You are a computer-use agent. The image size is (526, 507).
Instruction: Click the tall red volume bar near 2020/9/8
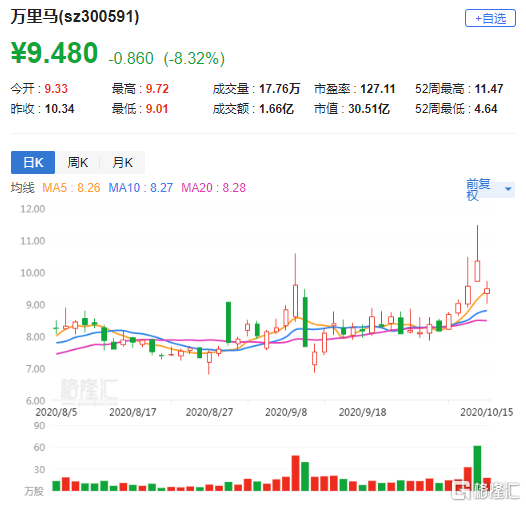click(296, 473)
